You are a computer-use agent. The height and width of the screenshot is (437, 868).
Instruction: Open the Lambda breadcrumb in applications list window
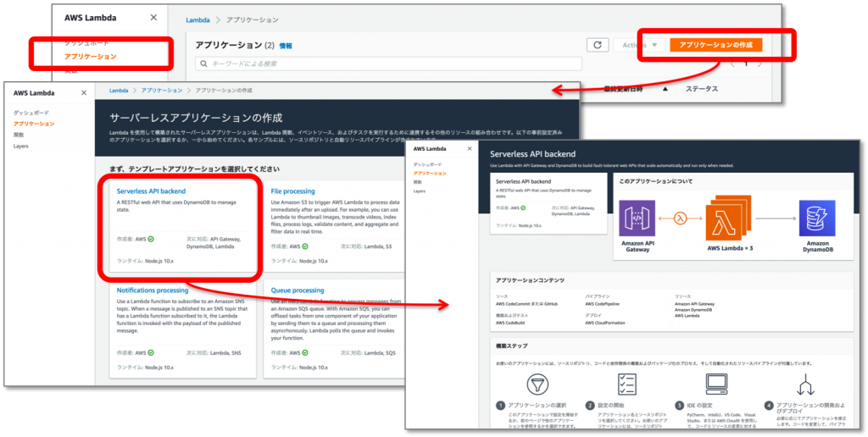click(198, 20)
